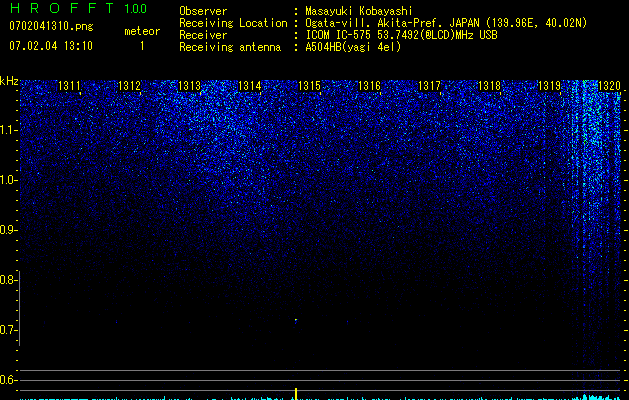
Task: Click the yellow meteor detection marker at bottom
Action: coord(296,393)
